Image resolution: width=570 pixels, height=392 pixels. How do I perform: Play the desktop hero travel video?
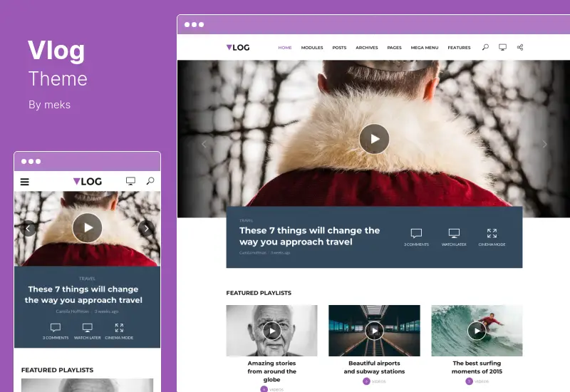tap(375, 139)
